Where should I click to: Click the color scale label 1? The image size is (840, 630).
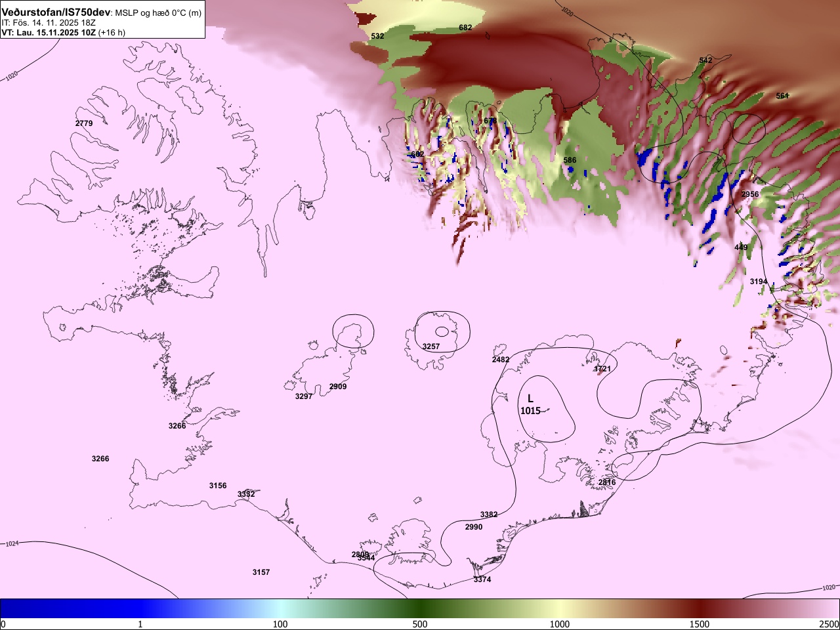coord(140,624)
